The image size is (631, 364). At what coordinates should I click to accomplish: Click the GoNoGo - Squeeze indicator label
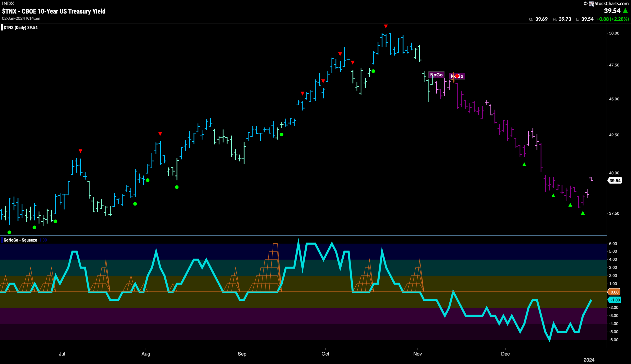(x=20, y=240)
